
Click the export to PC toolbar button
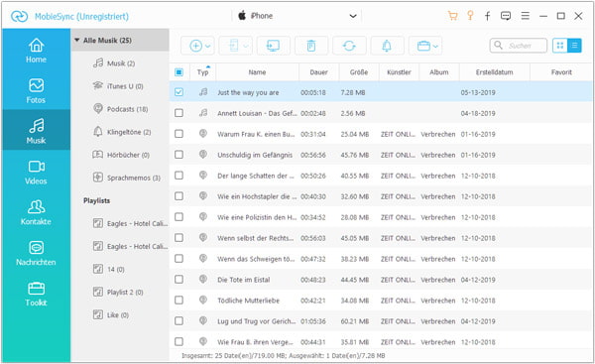click(x=274, y=46)
